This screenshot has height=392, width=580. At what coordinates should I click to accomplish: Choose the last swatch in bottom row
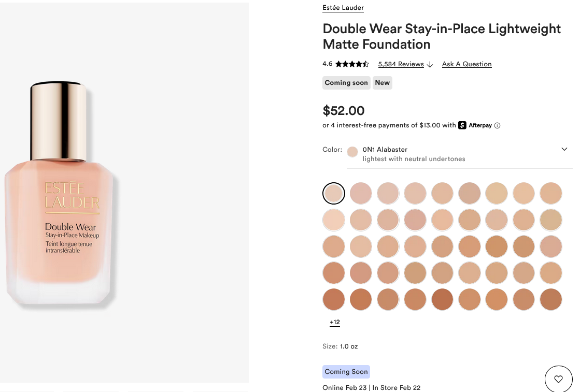(x=551, y=299)
